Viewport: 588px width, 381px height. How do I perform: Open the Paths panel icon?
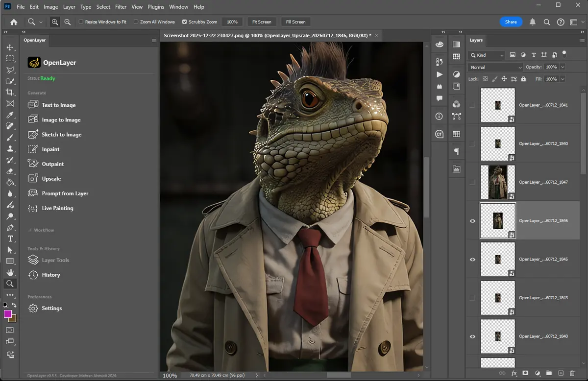[x=457, y=117]
